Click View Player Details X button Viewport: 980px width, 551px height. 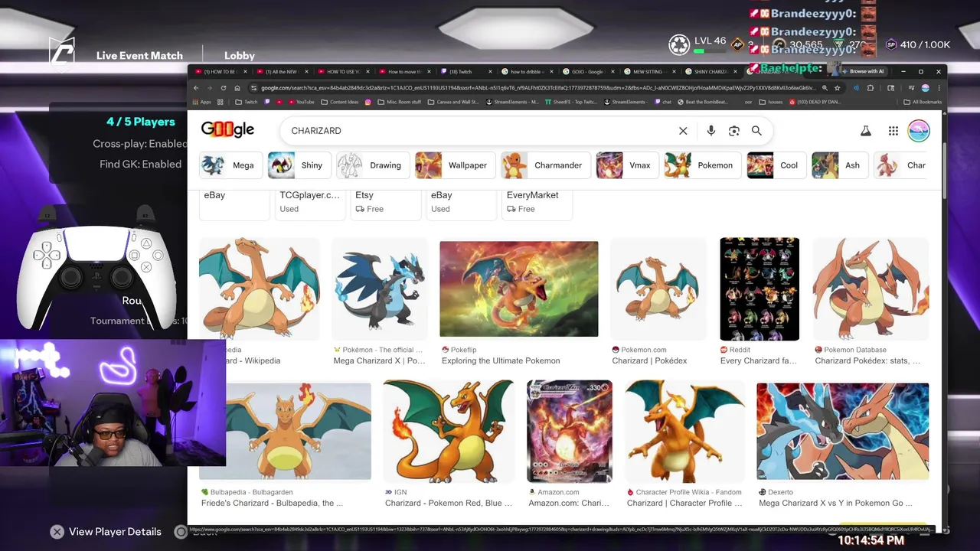[x=57, y=531]
